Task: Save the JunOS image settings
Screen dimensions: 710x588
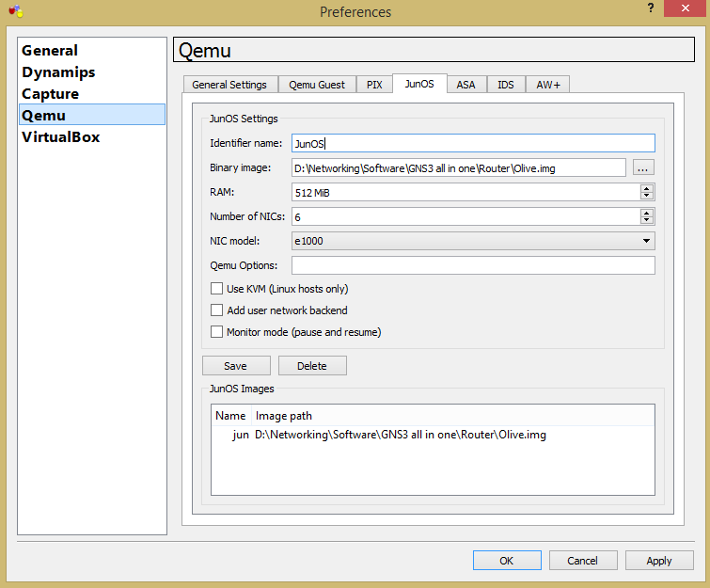Action: point(236,366)
